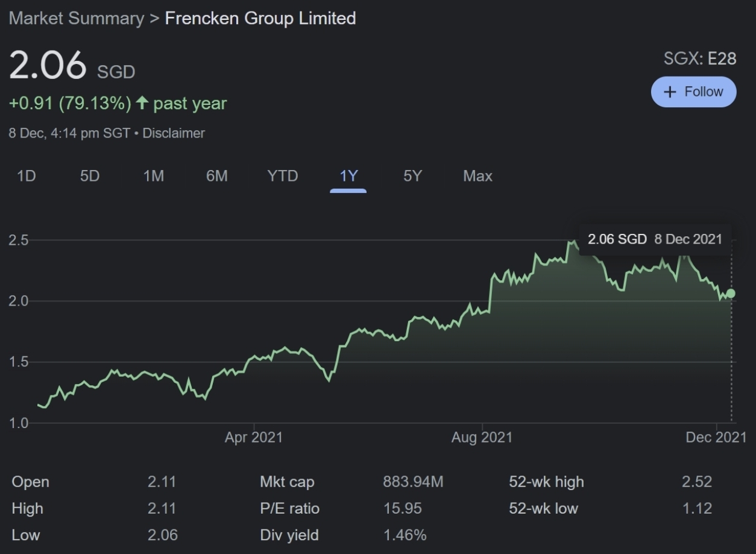Viewport: 756px width, 554px height.
Task: Select the 5D time range tab
Action: [90, 176]
